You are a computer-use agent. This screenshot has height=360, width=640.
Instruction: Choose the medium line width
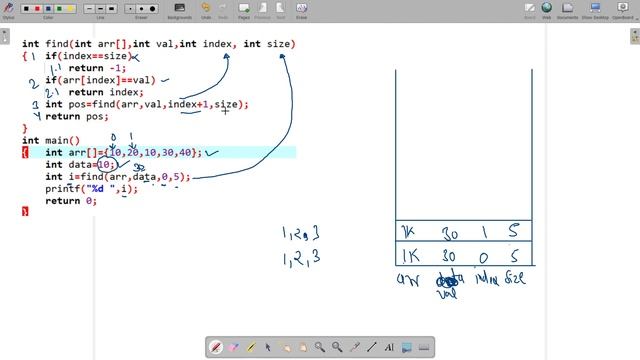click(100, 9)
